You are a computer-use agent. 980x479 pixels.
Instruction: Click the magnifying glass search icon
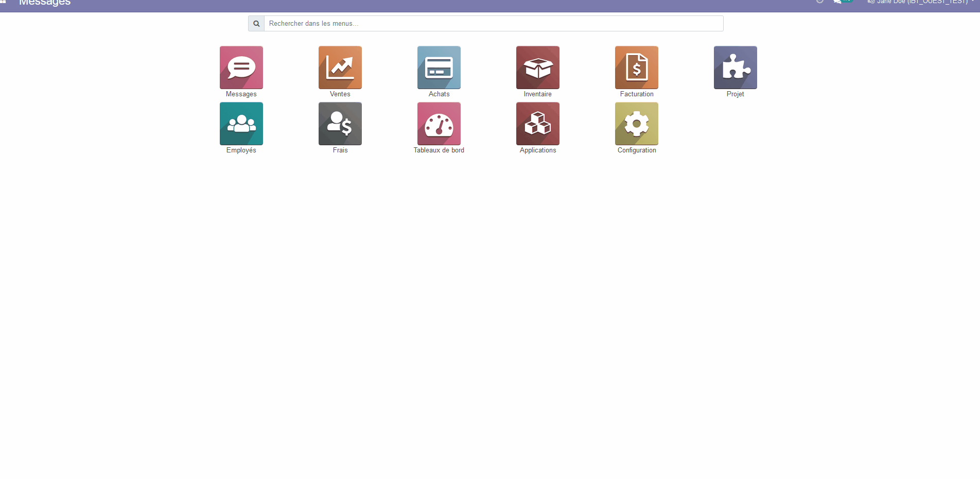tap(256, 24)
